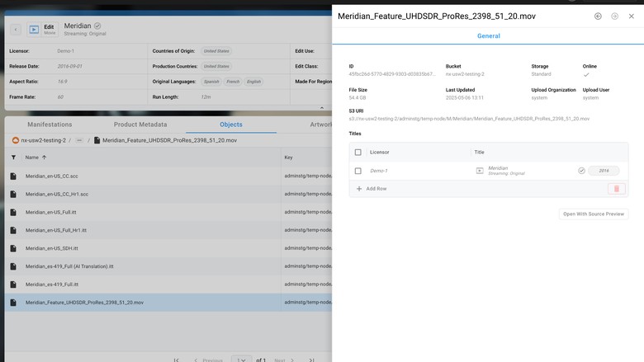Click the back arrow next to Edit Movie
Screen dimensions: 644x362
pyautogui.click(x=16, y=30)
